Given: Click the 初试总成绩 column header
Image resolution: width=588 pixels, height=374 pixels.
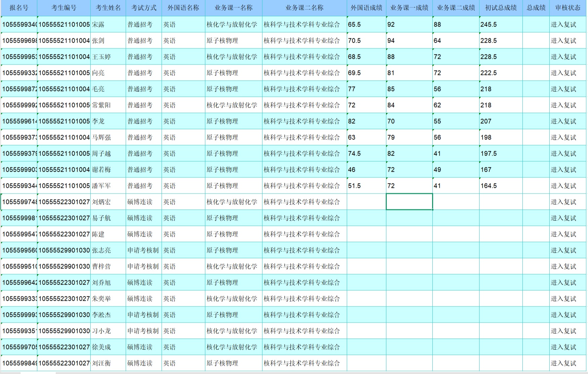Looking at the screenshot, I should coord(501,8).
